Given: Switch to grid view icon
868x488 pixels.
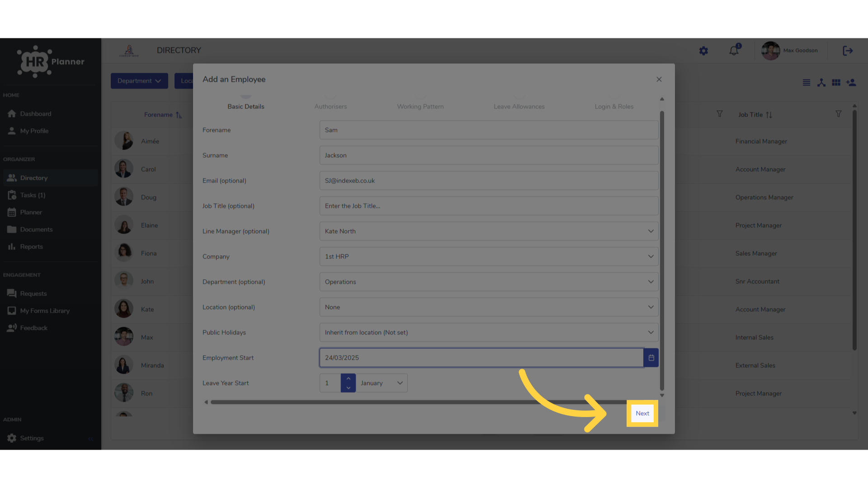Looking at the screenshot, I should coord(836,83).
